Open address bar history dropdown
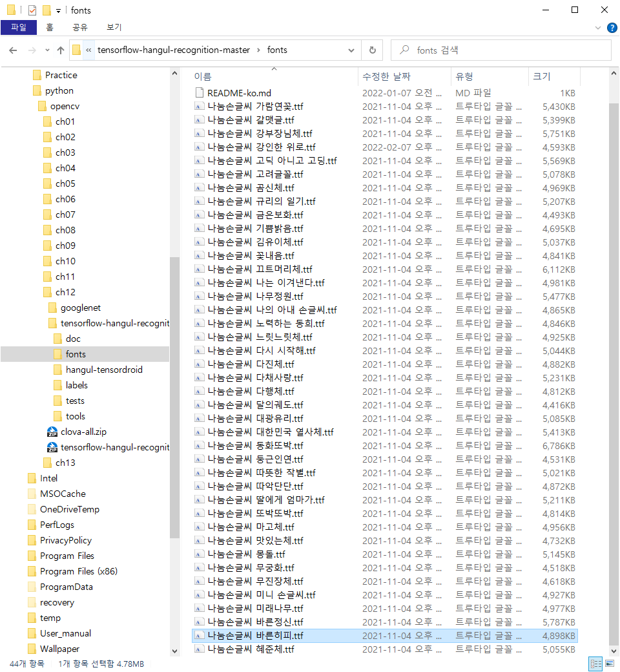The image size is (620, 672). click(351, 50)
